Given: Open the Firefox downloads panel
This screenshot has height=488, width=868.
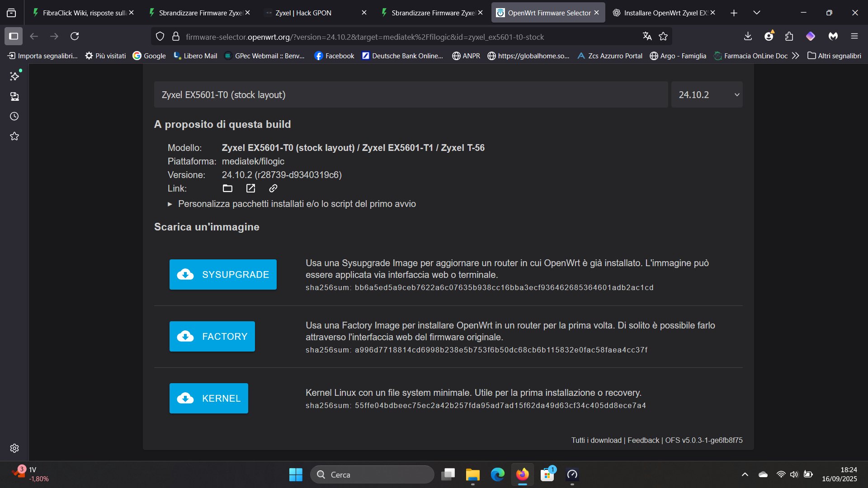Looking at the screenshot, I should 748,36.
